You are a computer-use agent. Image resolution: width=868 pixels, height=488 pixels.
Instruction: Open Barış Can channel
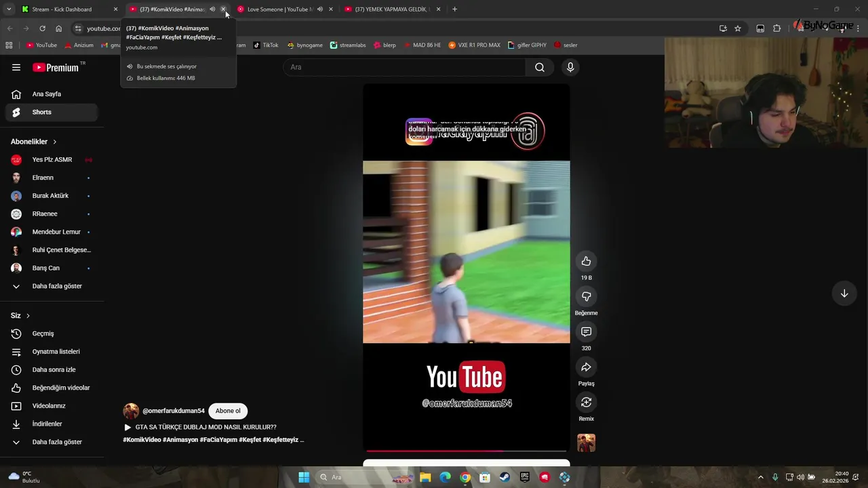click(52, 268)
